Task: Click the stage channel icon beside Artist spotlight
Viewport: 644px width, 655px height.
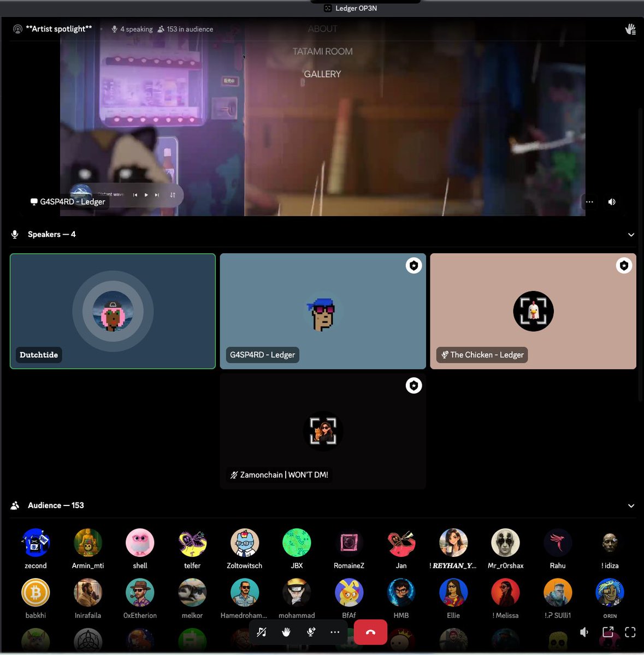Action: 17,29
